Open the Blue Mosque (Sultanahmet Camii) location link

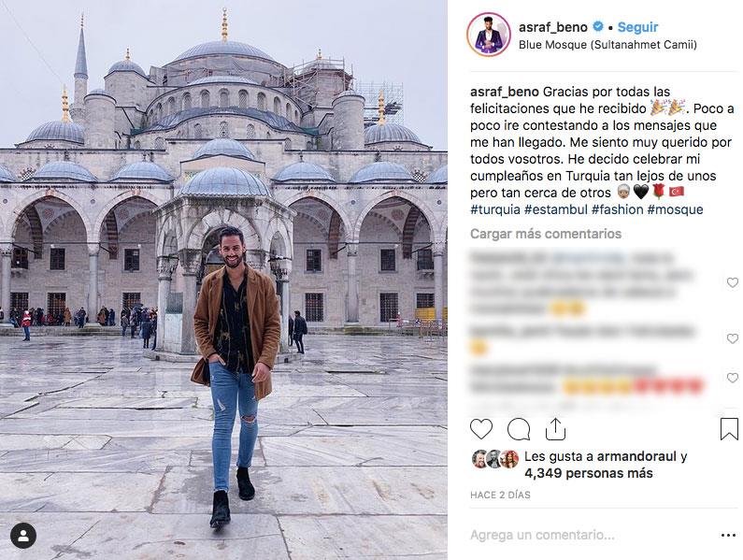pos(607,45)
